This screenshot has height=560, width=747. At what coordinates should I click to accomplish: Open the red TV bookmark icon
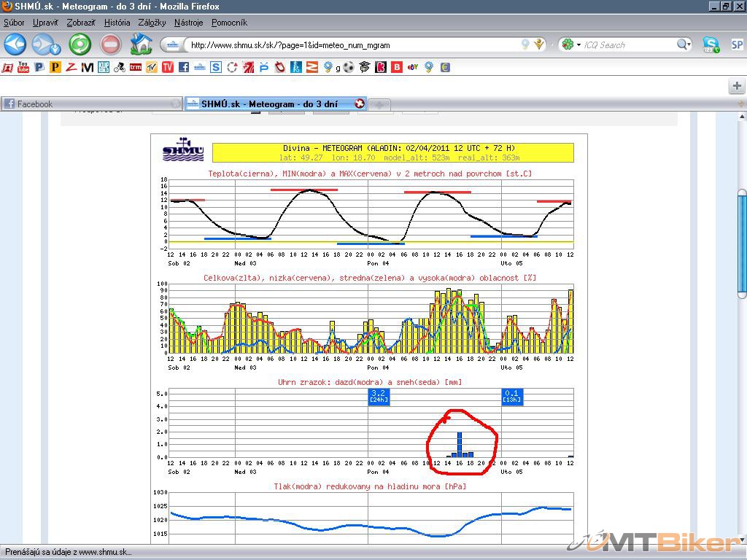pos(168,67)
